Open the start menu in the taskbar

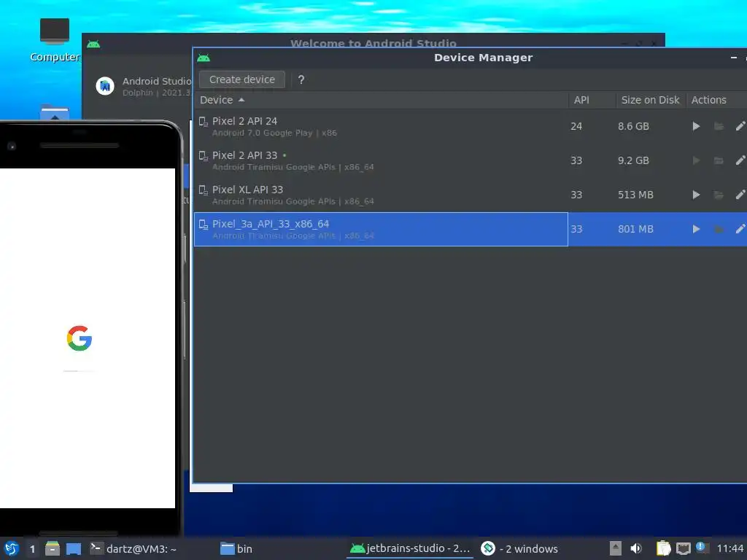[12, 548]
